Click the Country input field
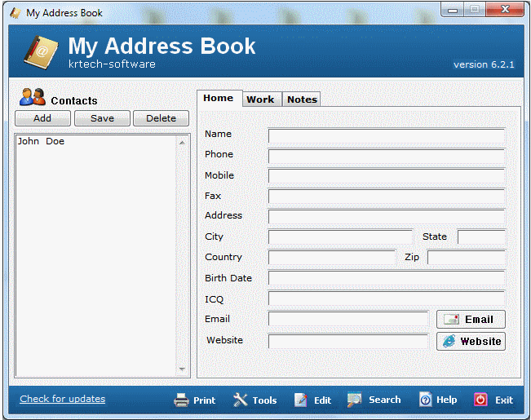The image size is (531, 420). point(332,257)
